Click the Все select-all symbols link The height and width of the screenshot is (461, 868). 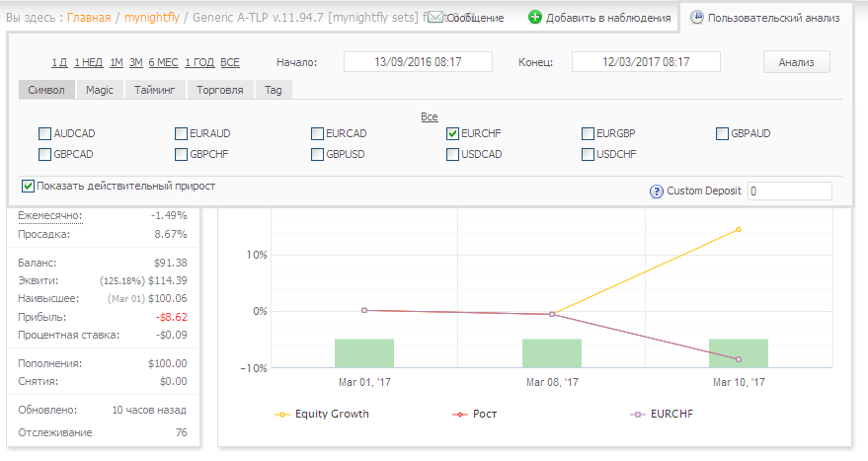(x=429, y=116)
